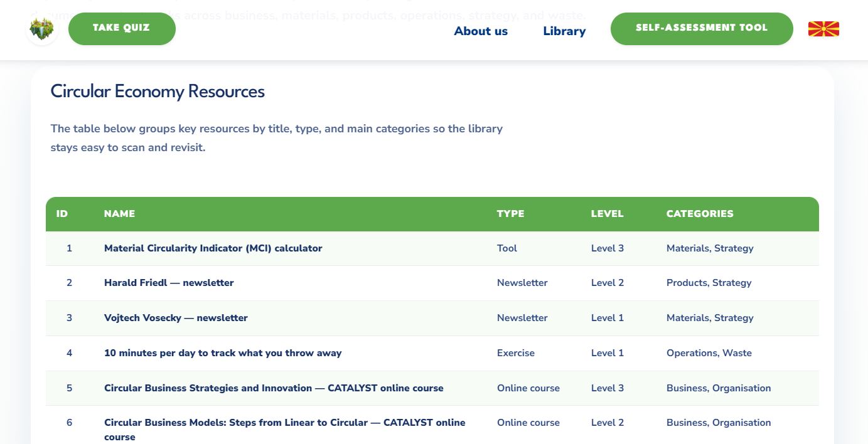This screenshot has width=868, height=444.
Task: Open 10 minutes per day tracking exercise
Action: point(223,353)
